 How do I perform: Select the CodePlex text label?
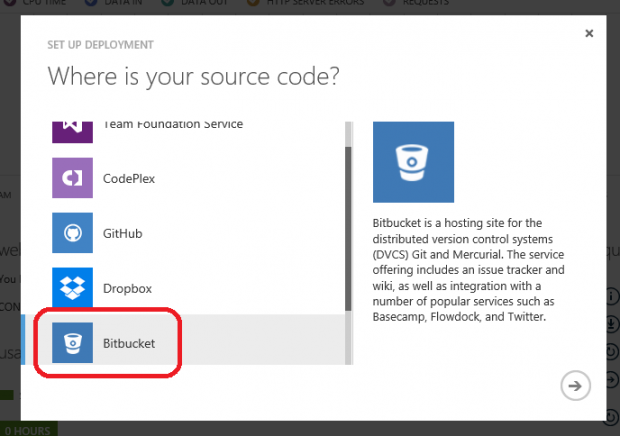point(129,179)
